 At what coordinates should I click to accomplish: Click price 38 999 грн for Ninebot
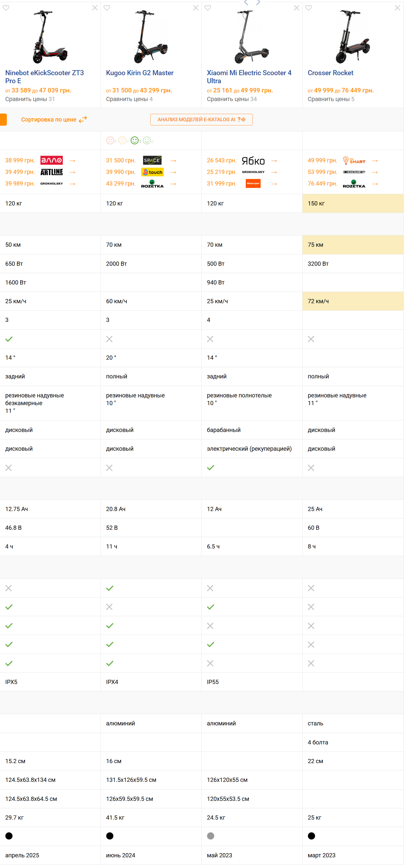[20, 160]
